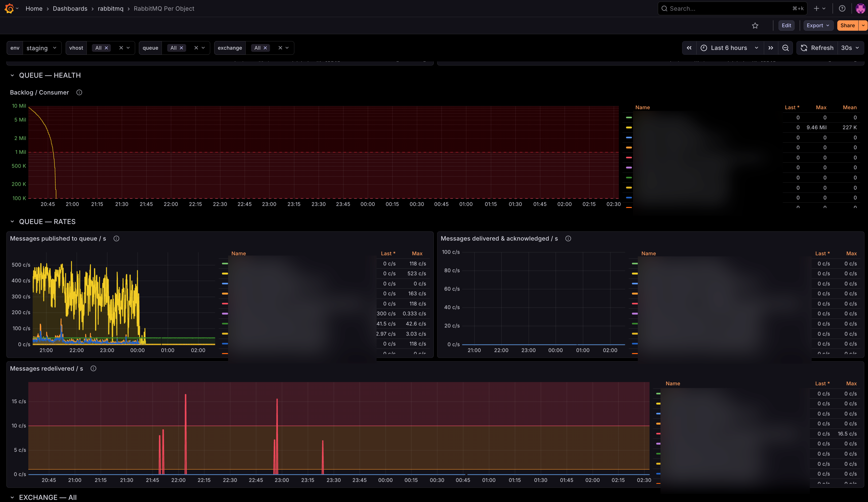868x502 pixels.
Task: Move time range forward with double-right arrows
Action: pos(771,48)
